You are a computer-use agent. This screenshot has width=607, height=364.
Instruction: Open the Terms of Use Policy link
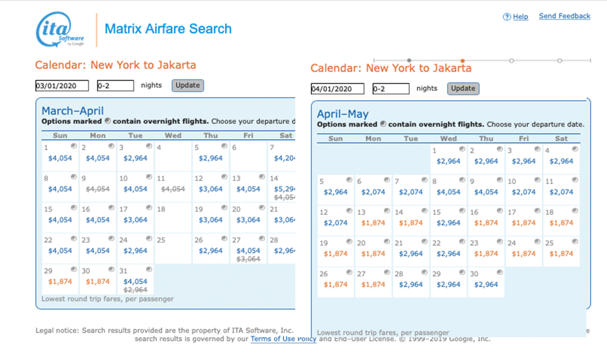tap(283, 339)
